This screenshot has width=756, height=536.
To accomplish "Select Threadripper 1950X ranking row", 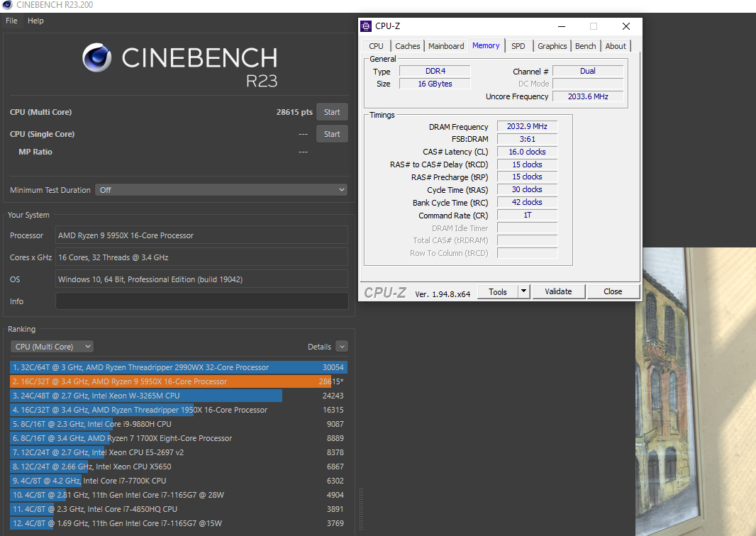I will point(179,410).
